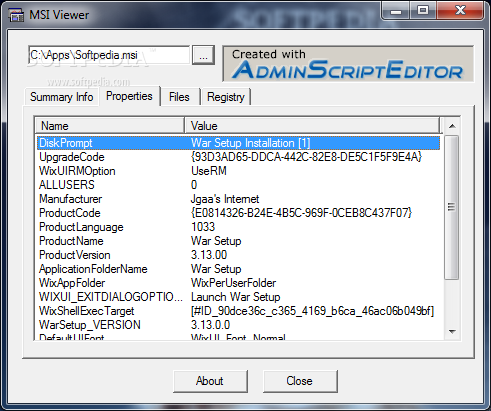Image resolution: width=491 pixels, height=411 pixels.
Task: Click the [#ID_90dce36c_c365...] value
Action: tap(312, 311)
